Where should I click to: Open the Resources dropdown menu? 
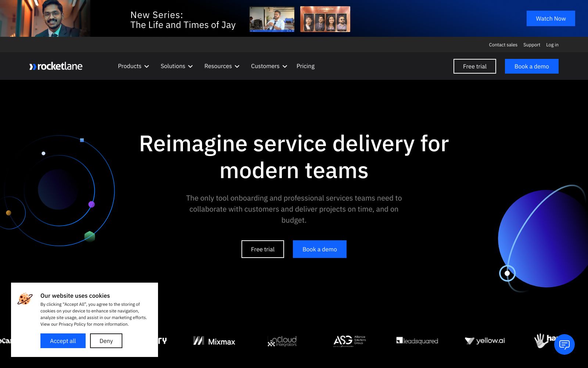(x=222, y=66)
